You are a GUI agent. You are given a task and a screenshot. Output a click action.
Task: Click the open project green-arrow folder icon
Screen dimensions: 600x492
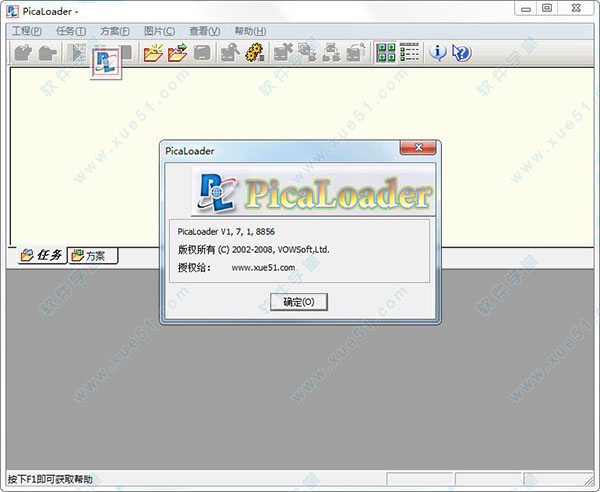tap(177, 53)
